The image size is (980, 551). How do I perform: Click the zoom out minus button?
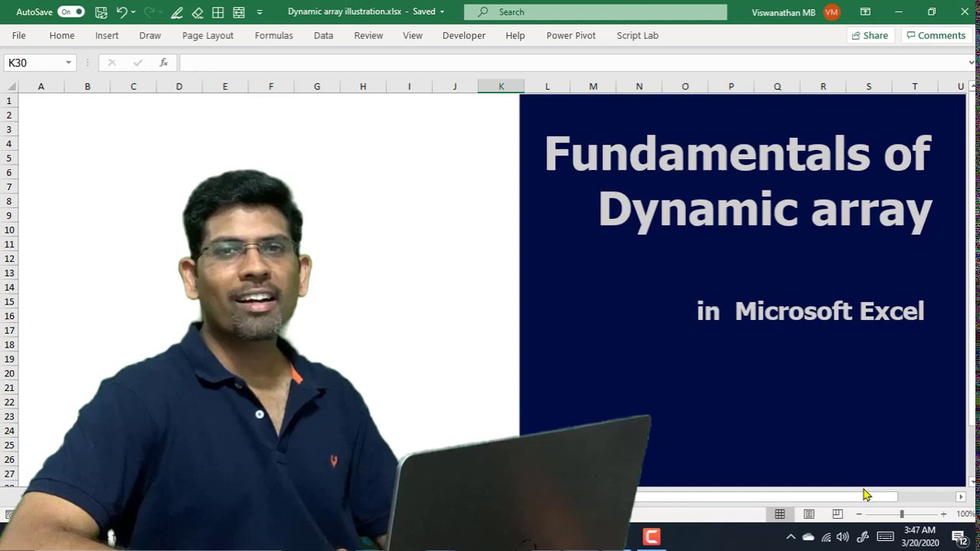click(x=859, y=514)
